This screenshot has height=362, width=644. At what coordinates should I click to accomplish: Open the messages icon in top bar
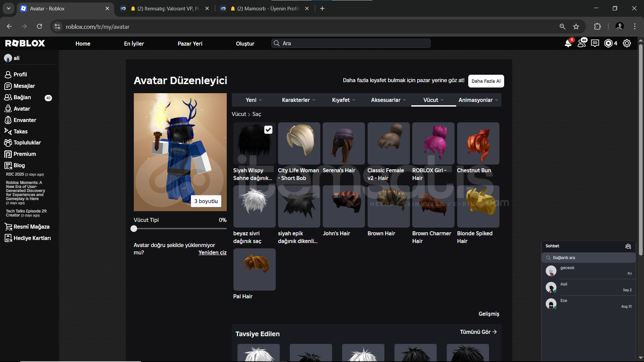pos(595,43)
